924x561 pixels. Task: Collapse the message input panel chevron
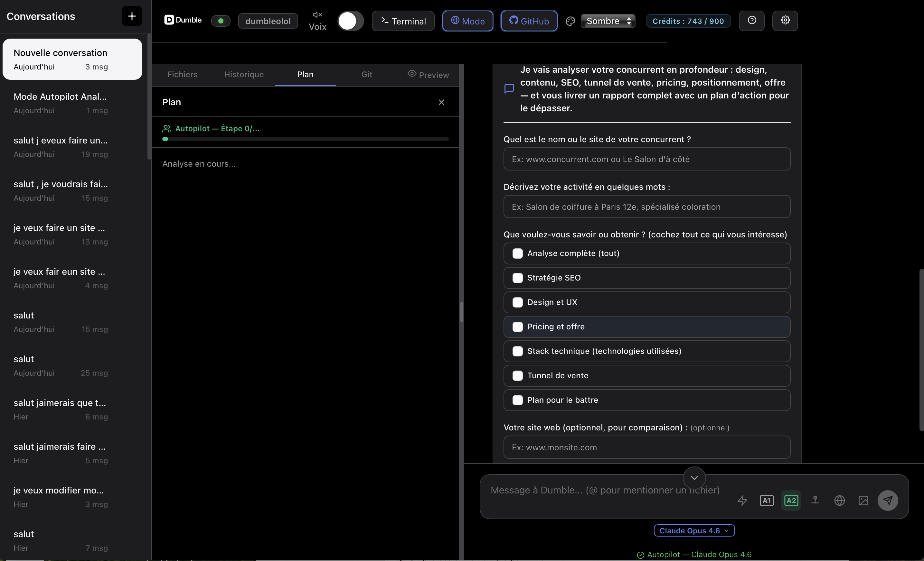click(x=694, y=478)
